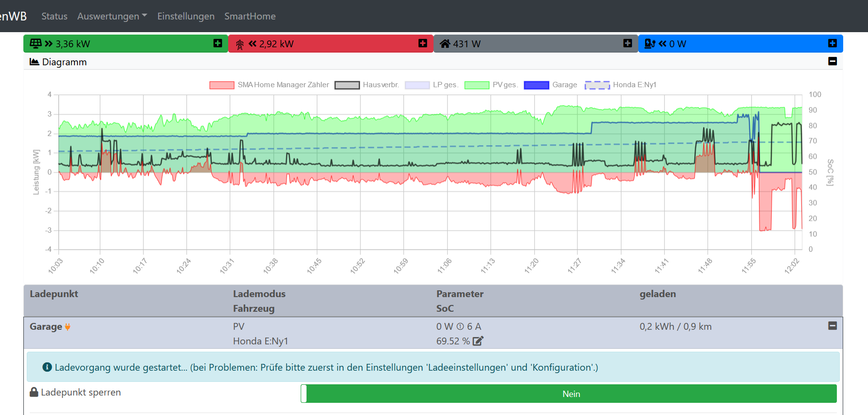Click the charging station icon in blue bar
The image size is (868, 415).
tap(650, 44)
